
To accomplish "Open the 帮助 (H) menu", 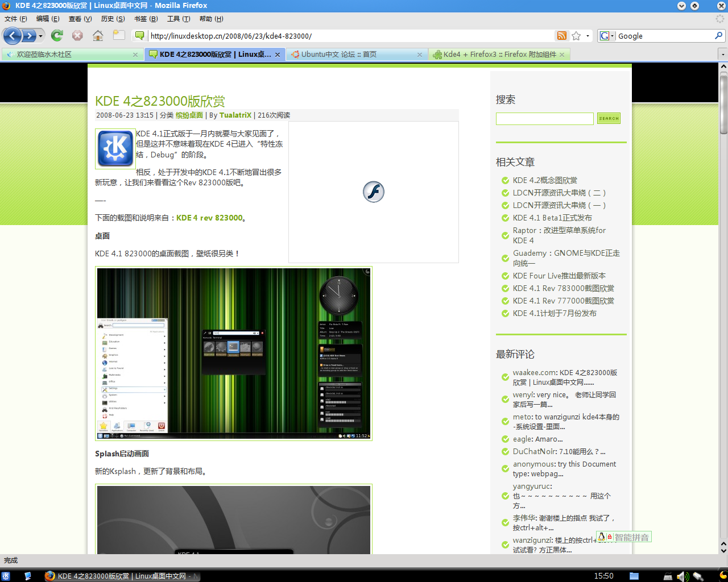I will click(x=211, y=19).
